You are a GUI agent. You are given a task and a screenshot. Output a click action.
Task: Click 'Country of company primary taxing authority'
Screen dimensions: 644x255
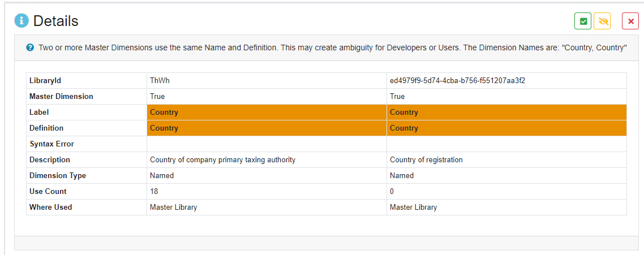coord(222,160)
